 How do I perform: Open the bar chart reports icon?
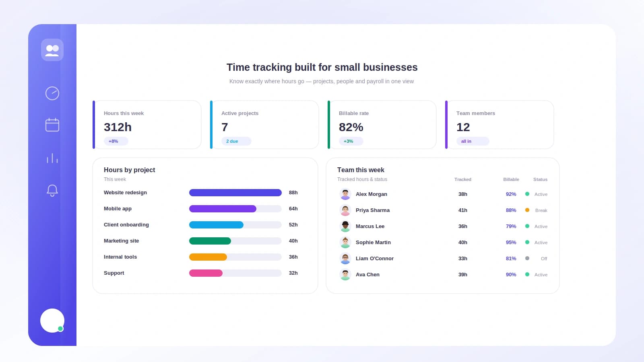pos(52,158)
